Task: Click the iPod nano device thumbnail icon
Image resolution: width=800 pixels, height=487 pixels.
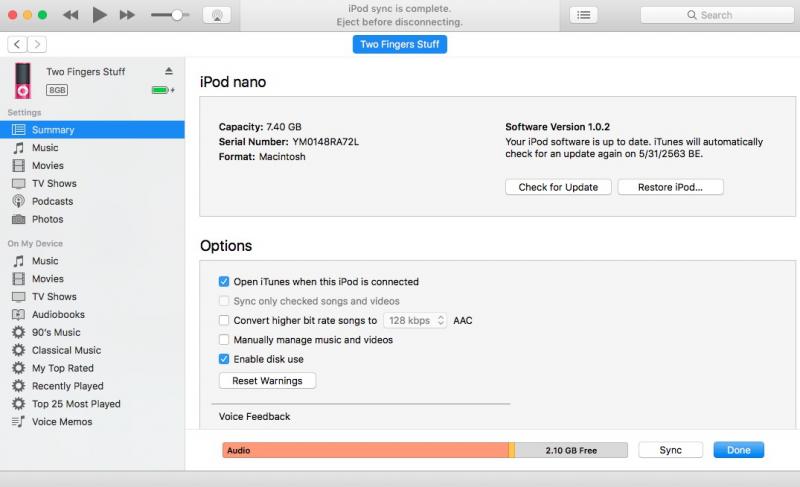Action: pyautogui.click(x=22, y=81)
